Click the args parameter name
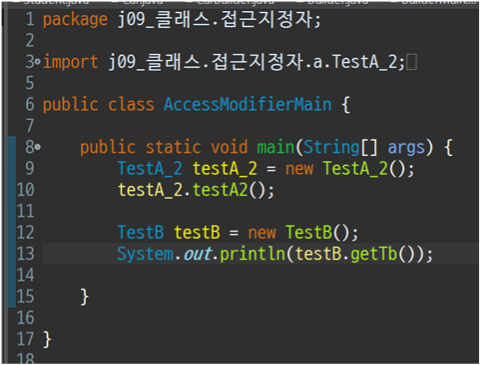This screenshot has height=365, width=480. [x=406, y=147]
